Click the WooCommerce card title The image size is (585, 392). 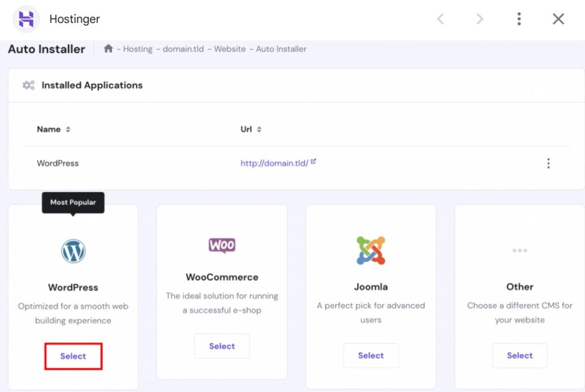(222, 277)
